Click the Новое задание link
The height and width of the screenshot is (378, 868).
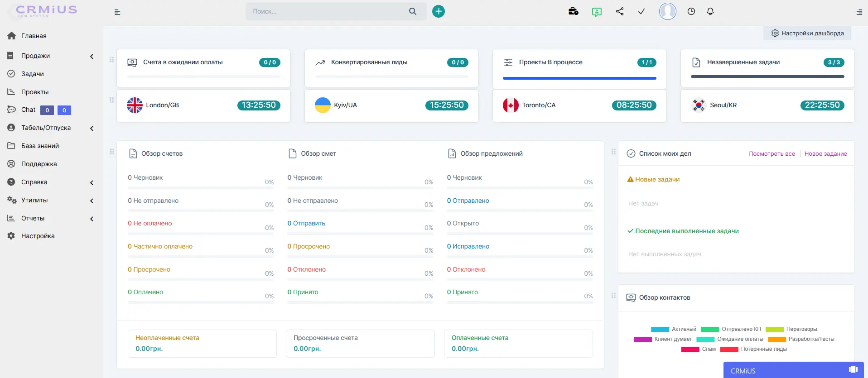pos(826,153)
